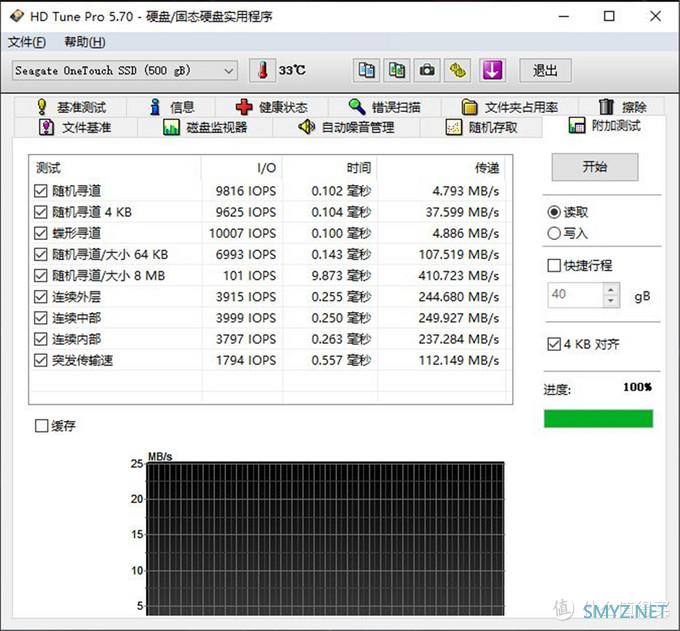The image size is (680, 631).
Task: Switch to the 随机存取 random access tab
Action: (x=481, y=128)
